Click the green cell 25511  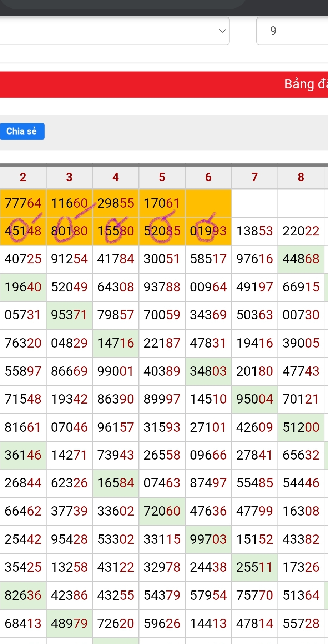point(254,567)
